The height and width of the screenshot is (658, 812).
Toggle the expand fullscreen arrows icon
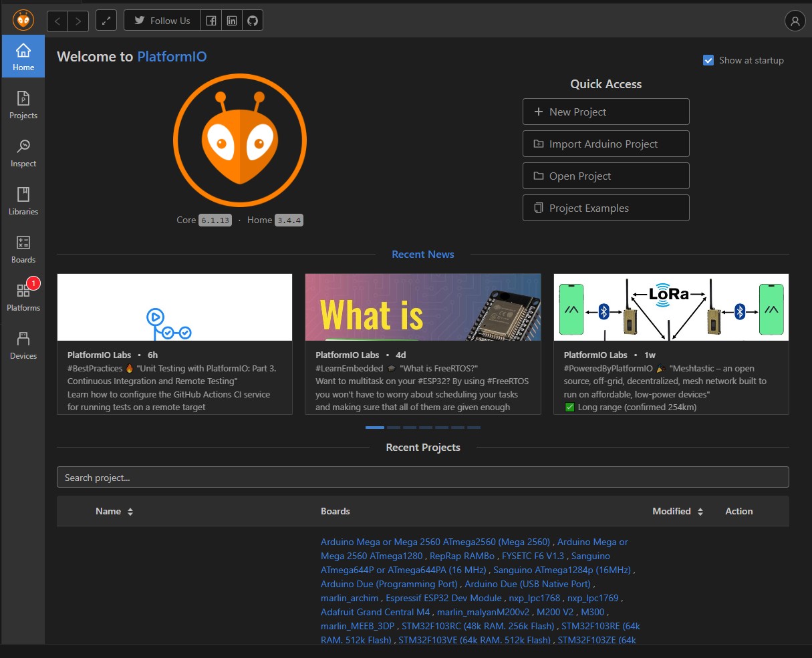point(106,21)
